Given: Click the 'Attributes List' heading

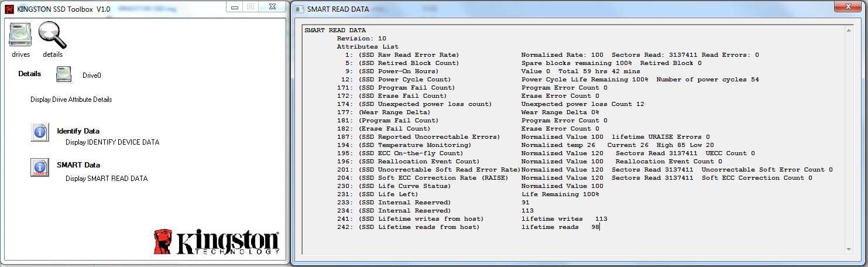Looking at the screenshot, I should pyautogui.click(x=367, y=46).
